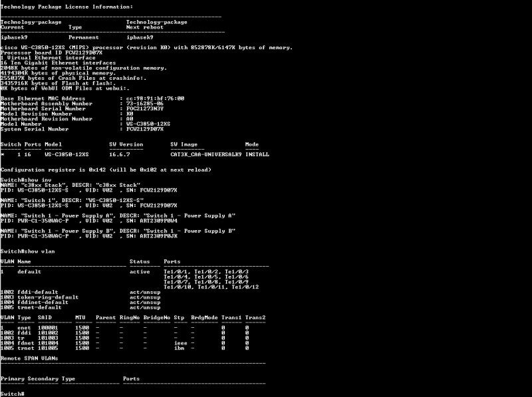Select SAID value '101005'

tap(48, 348)
